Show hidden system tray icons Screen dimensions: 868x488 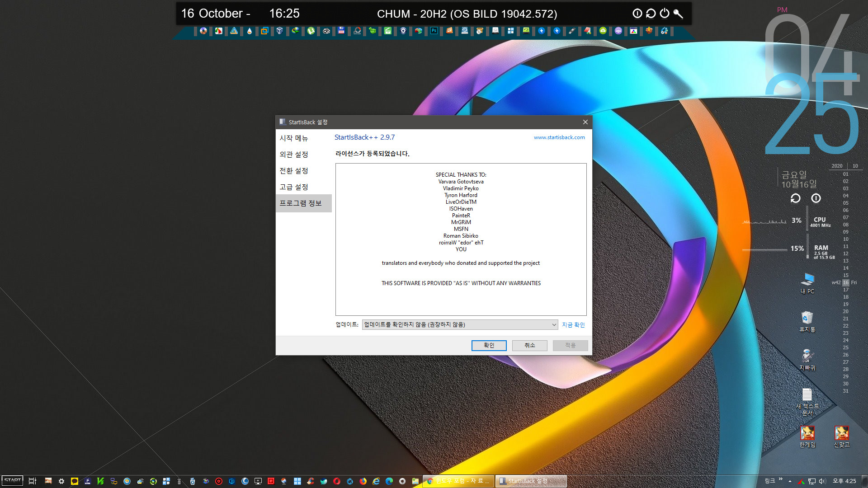pyautogui.click(x=790, y=481)
